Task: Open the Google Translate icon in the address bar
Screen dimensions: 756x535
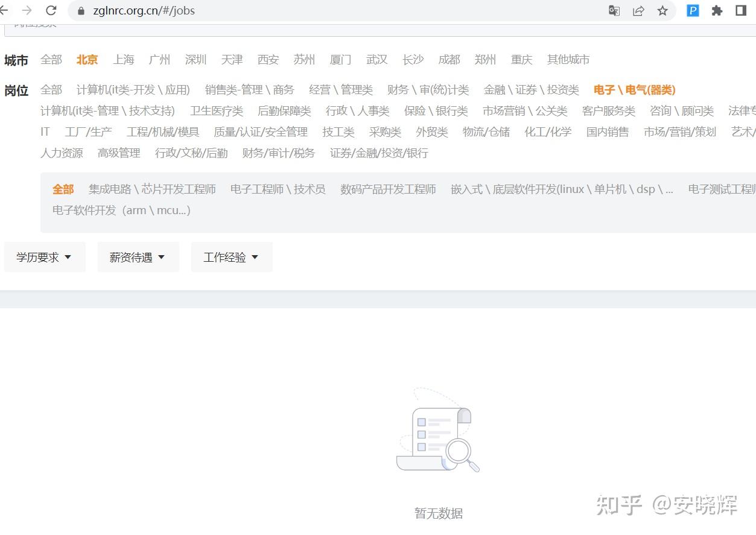Action: pos(614,10)
